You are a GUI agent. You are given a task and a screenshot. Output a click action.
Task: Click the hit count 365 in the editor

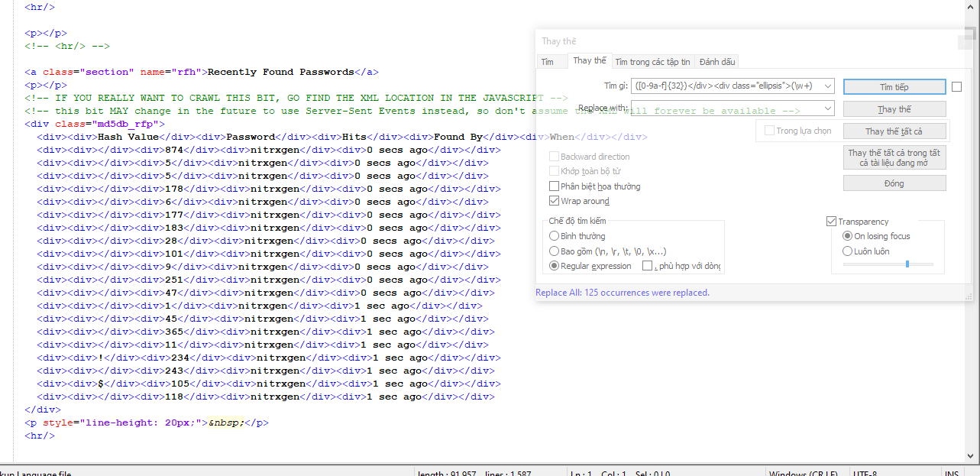tap(174, 332)
